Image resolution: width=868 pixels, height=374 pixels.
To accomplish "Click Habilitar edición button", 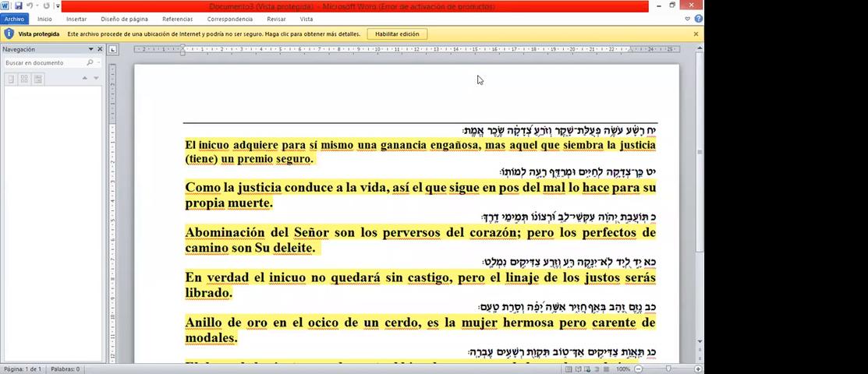I will click(397, 34).
